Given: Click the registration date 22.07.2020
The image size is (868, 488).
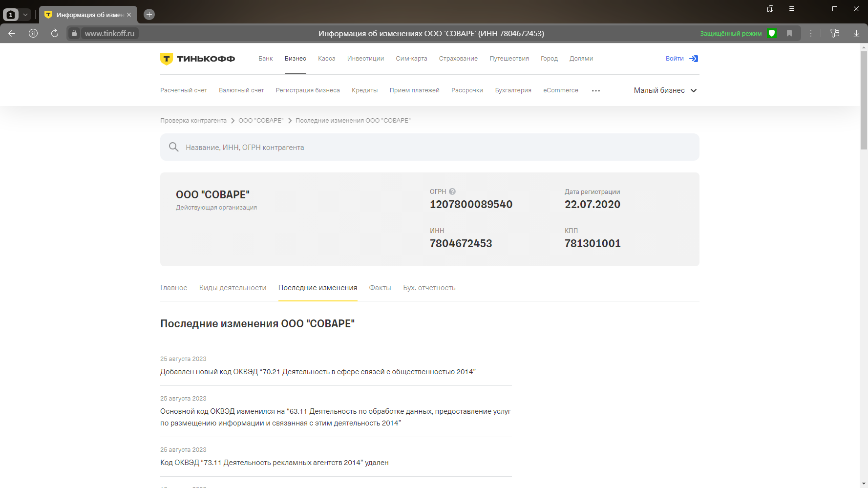Looking at the screenshot, I should tap(593, 204).
